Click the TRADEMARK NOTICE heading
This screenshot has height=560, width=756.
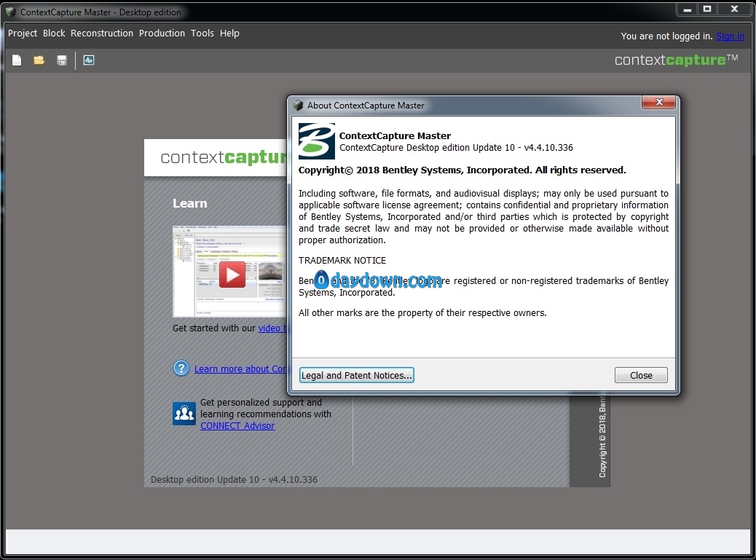pyautogui.click(x=342, y=261)
